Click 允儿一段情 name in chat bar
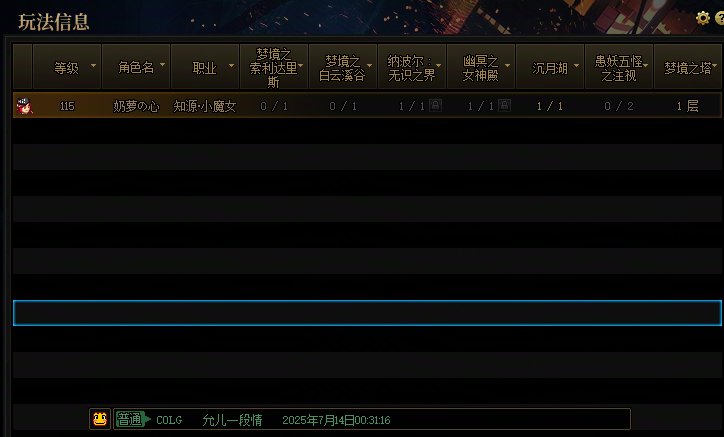This screenshot has height=437, width=724. 232,420
